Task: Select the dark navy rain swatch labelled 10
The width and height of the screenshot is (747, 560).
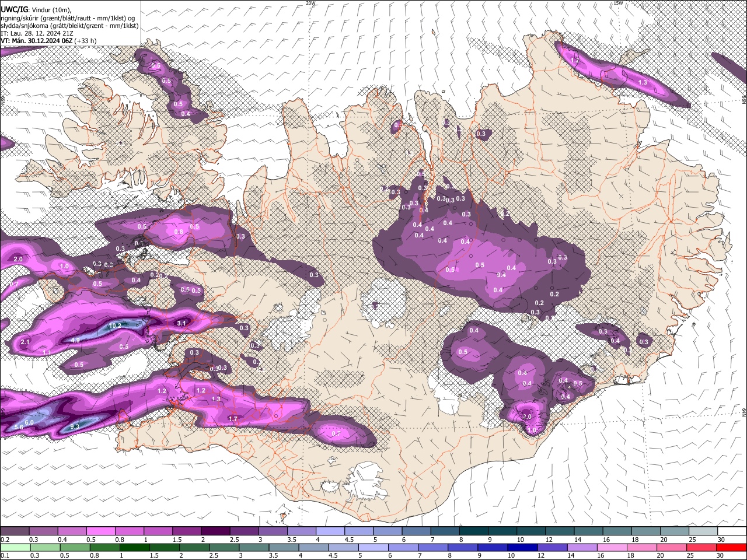Action: (x=523, y=547)
